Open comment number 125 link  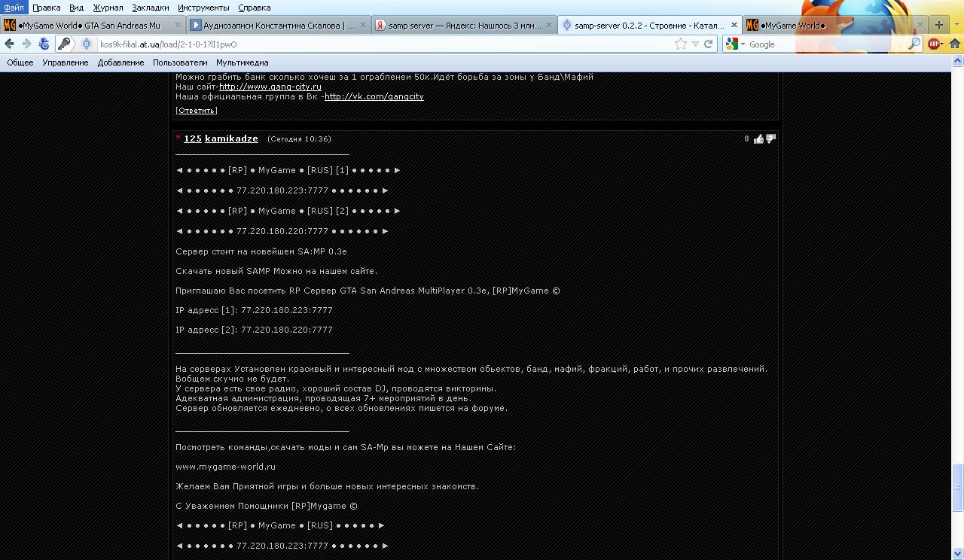point(193,138)
